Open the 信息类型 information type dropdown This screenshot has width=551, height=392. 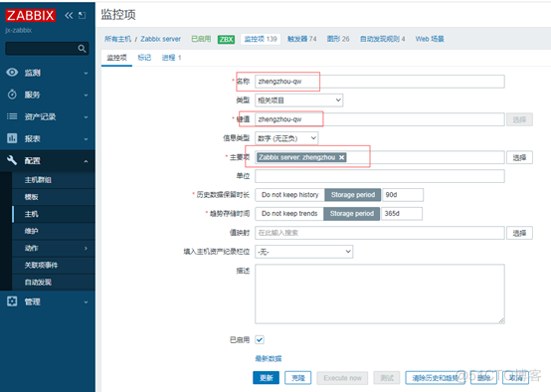click(x=286, y=138)
